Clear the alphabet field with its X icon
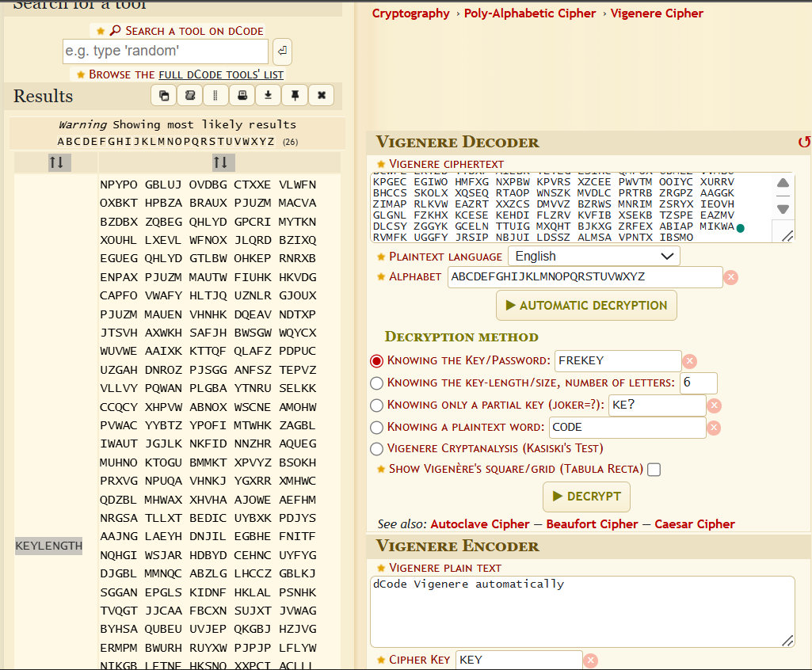 click(x=731, y=277)
